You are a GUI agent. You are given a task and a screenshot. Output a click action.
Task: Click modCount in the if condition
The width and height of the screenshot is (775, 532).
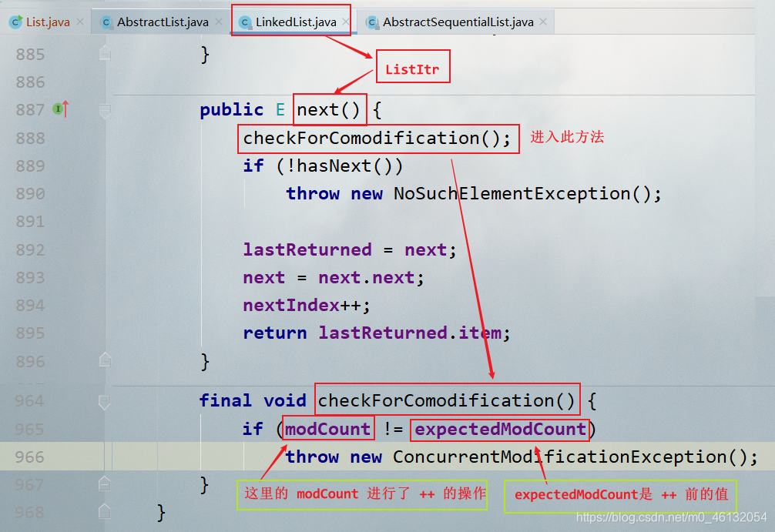click(327, 430)
